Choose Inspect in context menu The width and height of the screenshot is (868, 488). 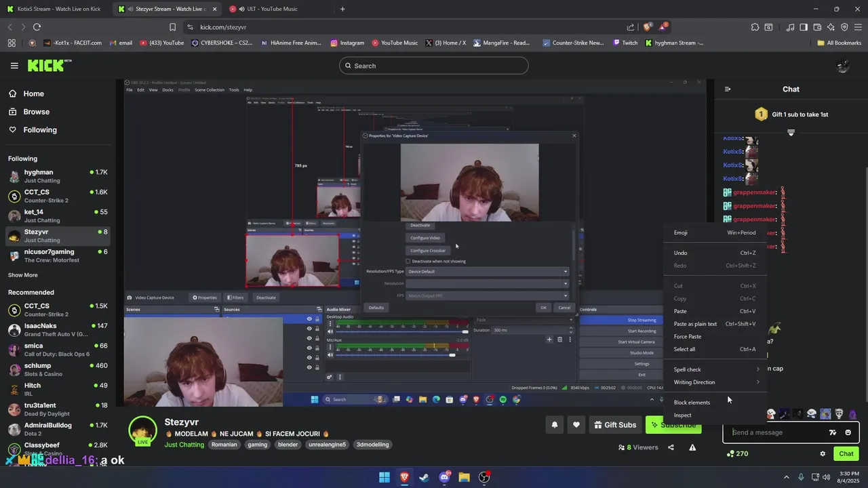(715, 415)
